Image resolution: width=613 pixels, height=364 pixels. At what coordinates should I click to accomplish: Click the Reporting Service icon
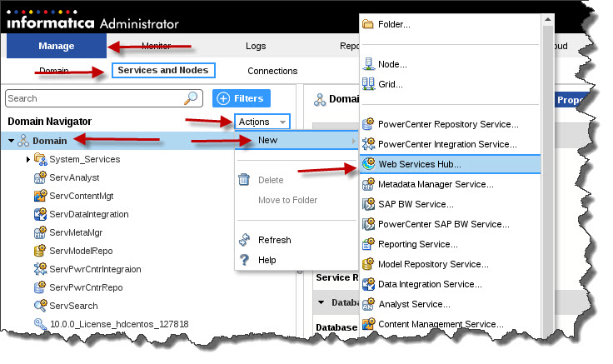click(x=368, y=244)
